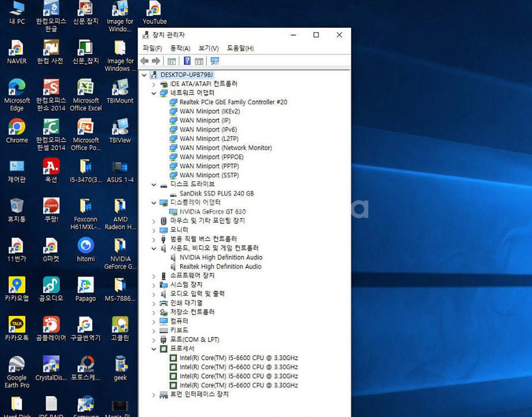Image resolution: width=532 pixels, height=417 pixels.
Task: Open the 카카오맵 desktop icon
Action: click(17, 289)
